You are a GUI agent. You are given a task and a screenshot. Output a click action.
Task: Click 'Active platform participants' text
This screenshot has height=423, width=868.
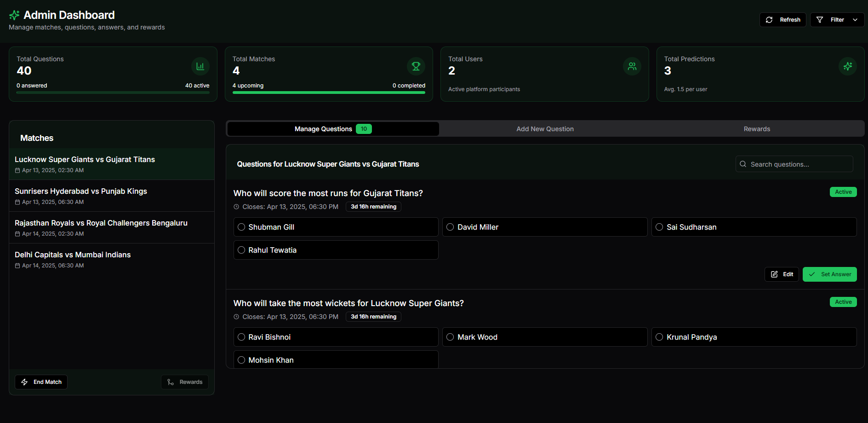[x=484, y=89]
